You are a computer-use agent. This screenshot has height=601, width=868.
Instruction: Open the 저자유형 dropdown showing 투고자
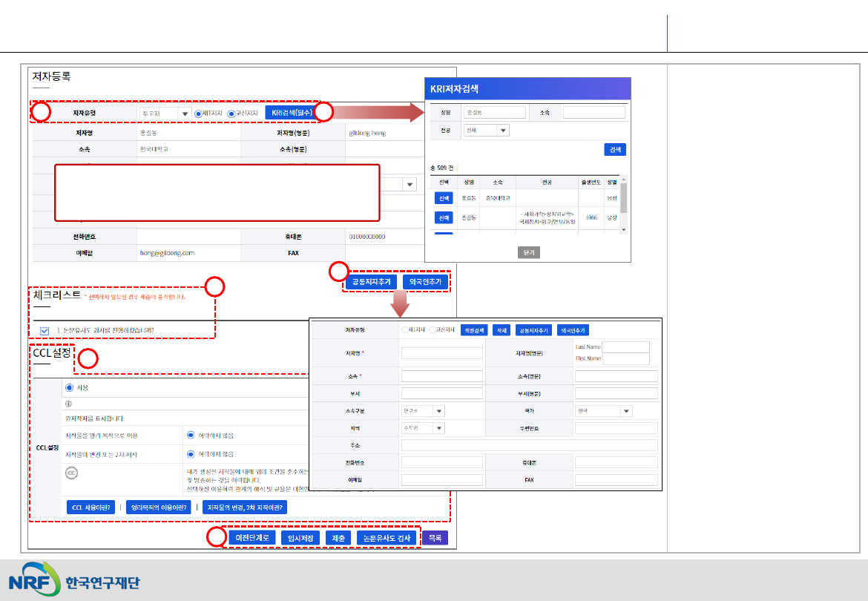(x=165, y=114)
